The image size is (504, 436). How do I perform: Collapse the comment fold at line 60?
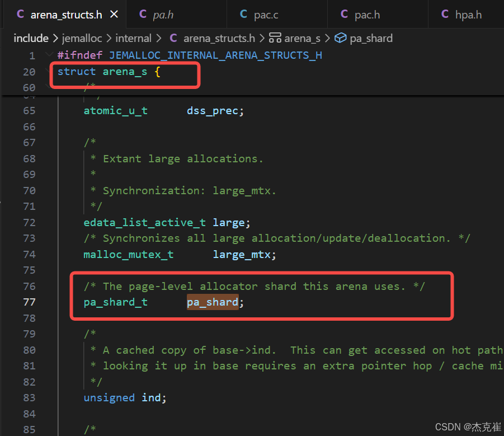(x=48, y=87)
